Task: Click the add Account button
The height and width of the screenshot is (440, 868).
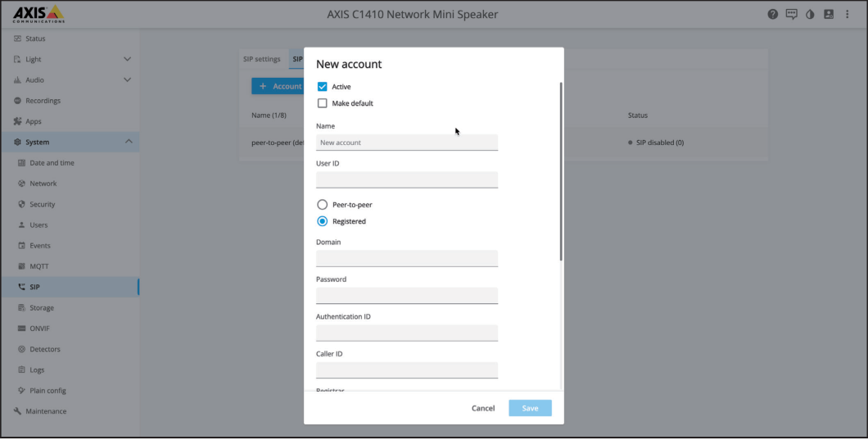Action: click(278, 86)
